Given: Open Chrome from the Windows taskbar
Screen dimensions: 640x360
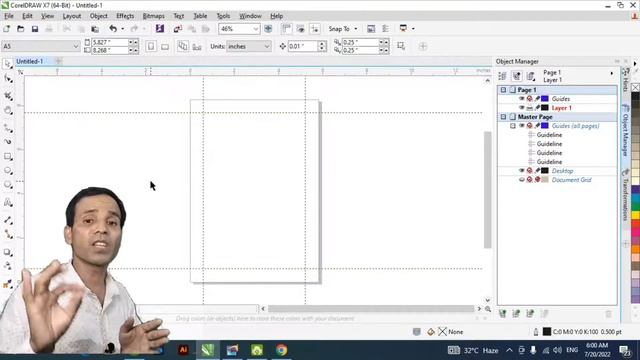Looking at the screenshot, I should point(281,350).
